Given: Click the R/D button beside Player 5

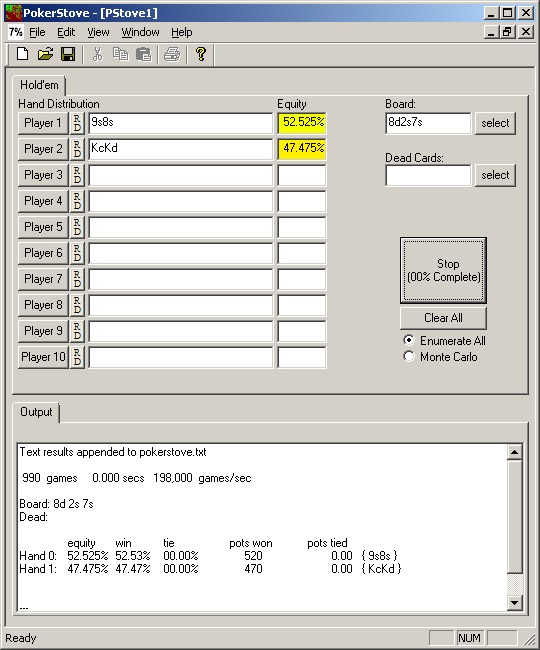Looking at the screenshot, I should (x=77, y=227).
